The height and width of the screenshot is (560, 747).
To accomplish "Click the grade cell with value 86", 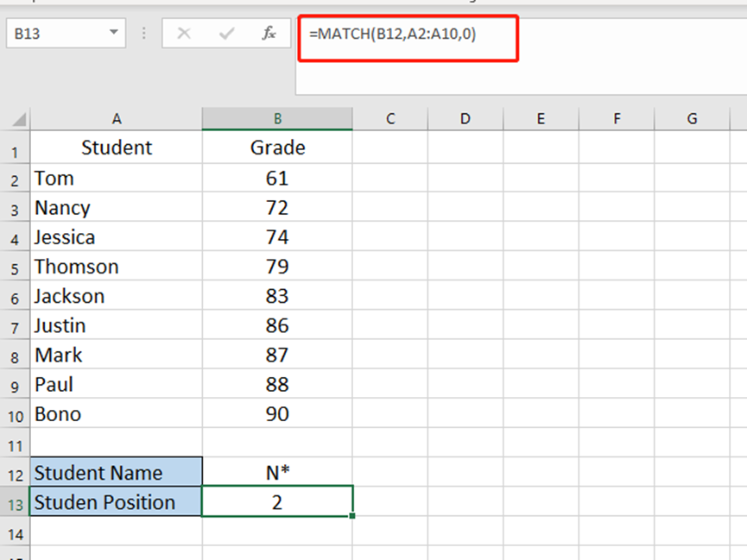I will [x=277, y=325].
